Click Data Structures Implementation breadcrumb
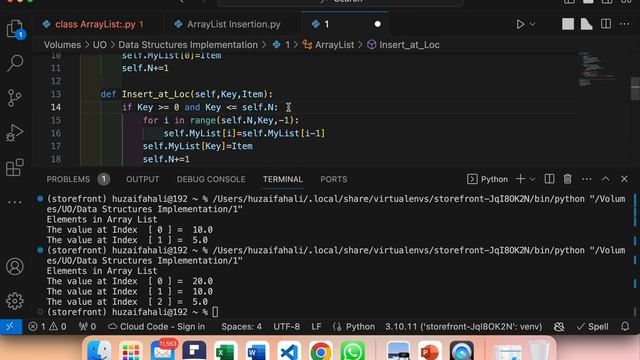 (x=188, y=45)
